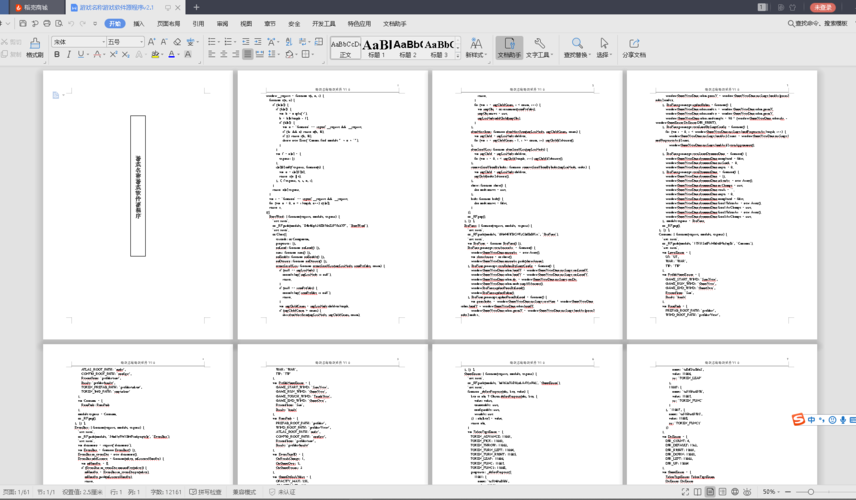Click the first page thumbnail with title box
This screenshot has height=500, width=856.
coord(138,205)
